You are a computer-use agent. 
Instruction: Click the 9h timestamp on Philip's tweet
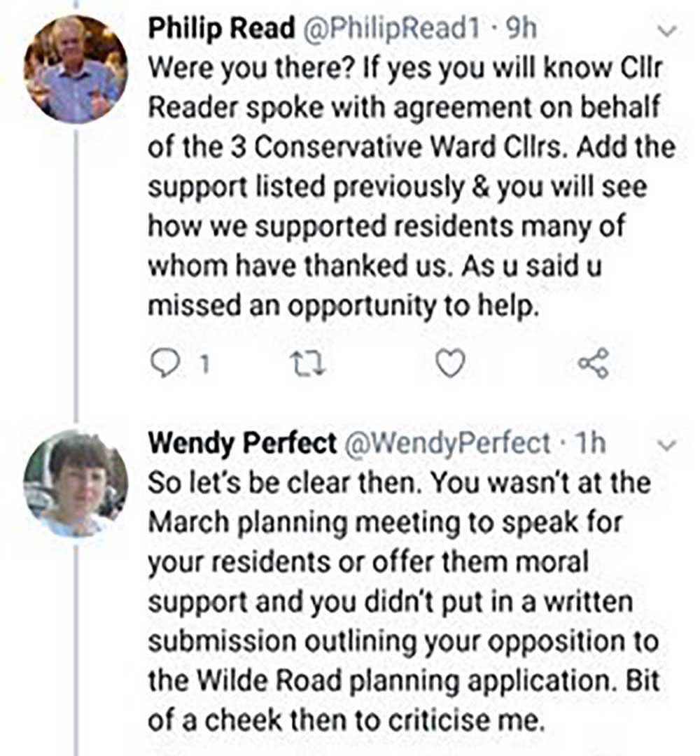[521, 29]
